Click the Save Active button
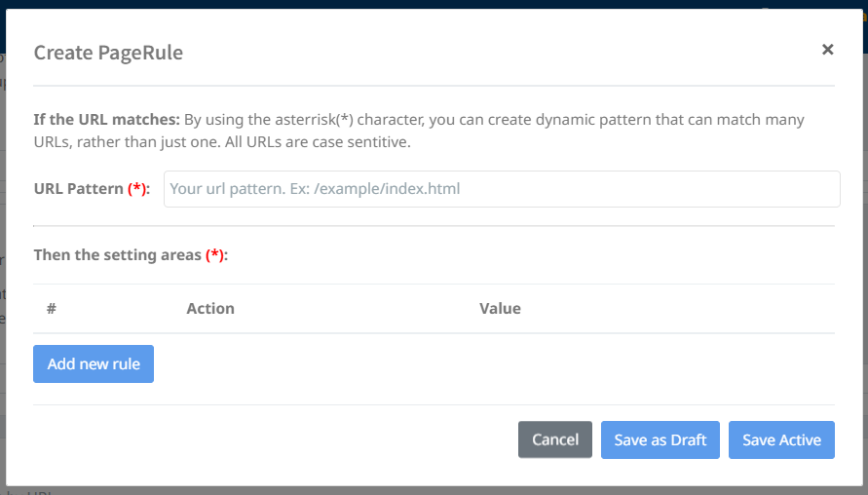The width and height of the screenshot is (868, 495). tap(781, 439)
